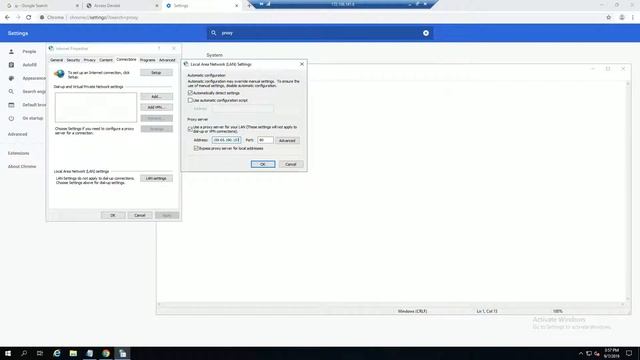Open Task View on the taskbar
This screenshot has width=640, height=360.
[x=40, y=353]
